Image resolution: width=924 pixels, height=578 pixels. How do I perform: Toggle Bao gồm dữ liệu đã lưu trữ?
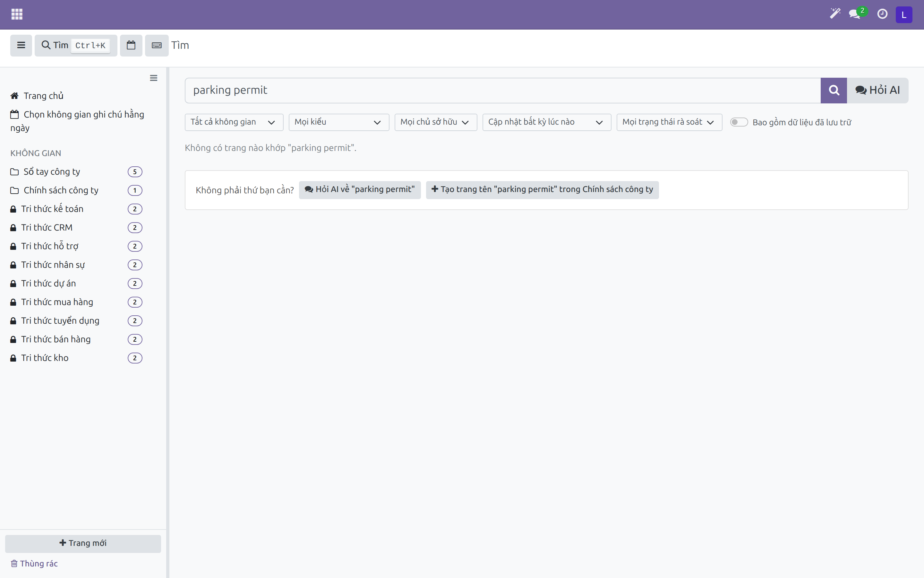coord(739,122)
